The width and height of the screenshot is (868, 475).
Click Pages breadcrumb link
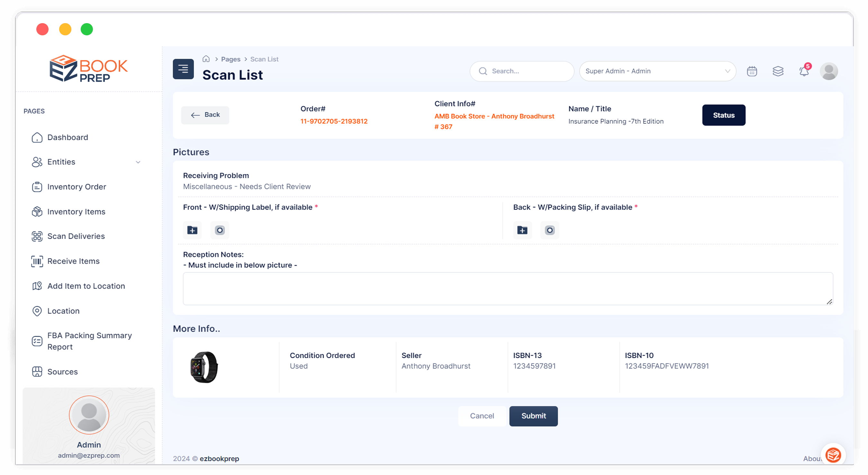pos(231,59)
